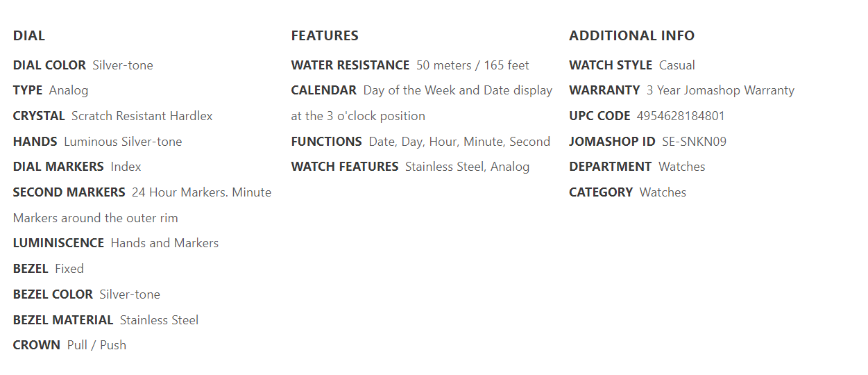Screen dimensions: 868x375
Task: Click the 3 Year Jomashop Warranty text
Action: pos(720,90)
